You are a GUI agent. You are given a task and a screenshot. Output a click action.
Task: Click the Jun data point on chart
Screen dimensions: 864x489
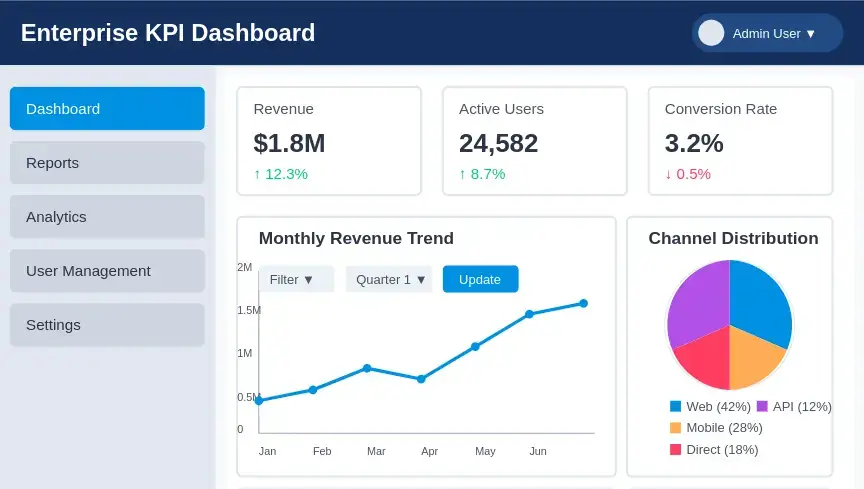(x=530, y=314)
